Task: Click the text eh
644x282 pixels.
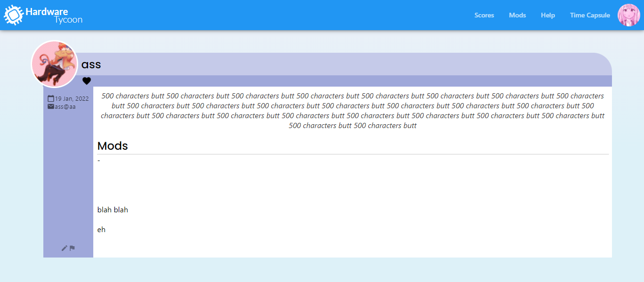Action: (101, 230)
